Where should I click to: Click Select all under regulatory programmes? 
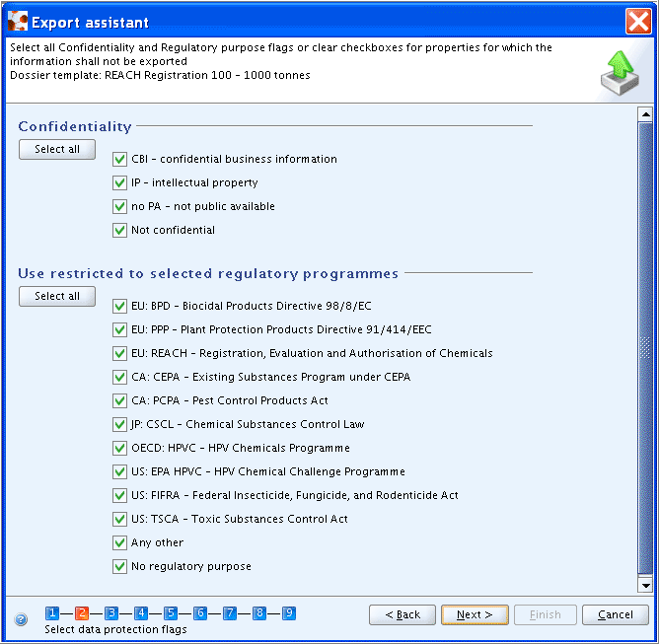tap(57, 296)
